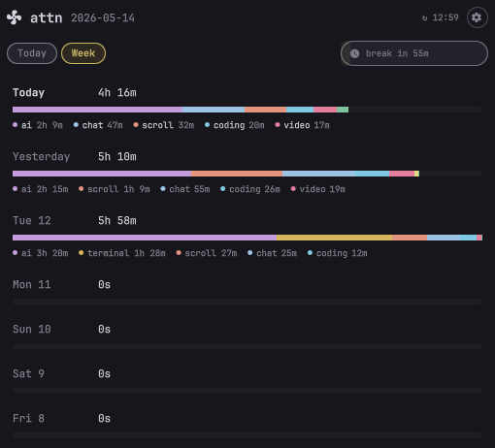
Task: Click 'scroll 27m' legend entry
Action: click(x=207, y=253)
